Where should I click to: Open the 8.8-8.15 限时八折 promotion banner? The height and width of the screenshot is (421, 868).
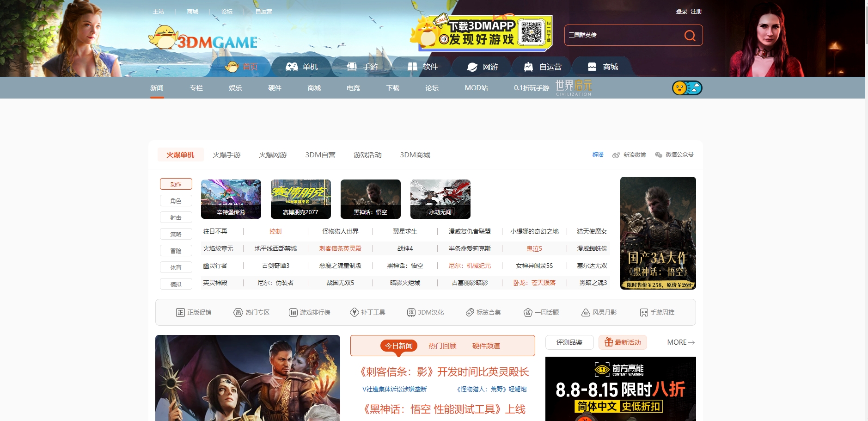(x=621, y=389)
